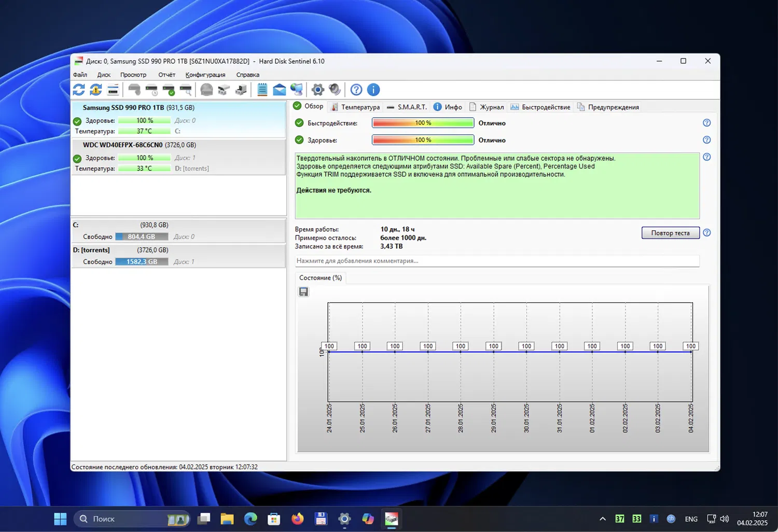Screen dimensions: 778x532
Task: Click the network status icon in toolbar
Action: coord(297,90)
